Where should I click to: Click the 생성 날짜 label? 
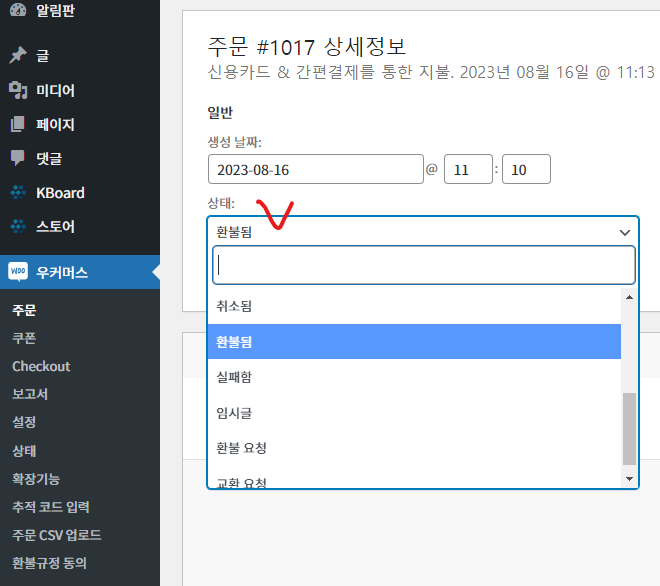pyautogui.click(x=234, y=142)
